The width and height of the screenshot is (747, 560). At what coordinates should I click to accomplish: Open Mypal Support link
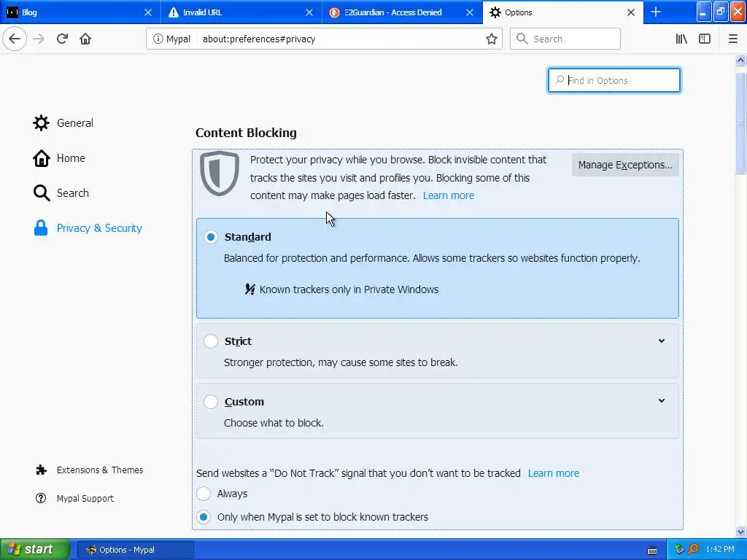pyautogui.click(x=85, y=499)
